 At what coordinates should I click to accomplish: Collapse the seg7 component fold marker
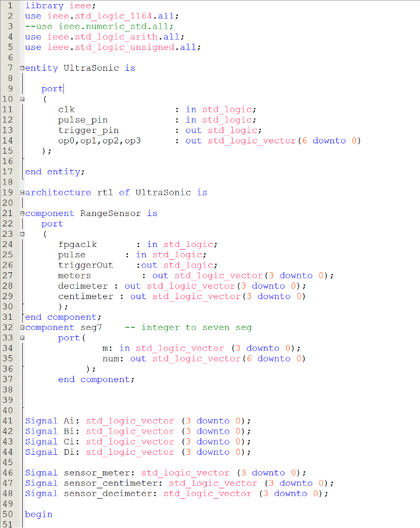point(22,327)
